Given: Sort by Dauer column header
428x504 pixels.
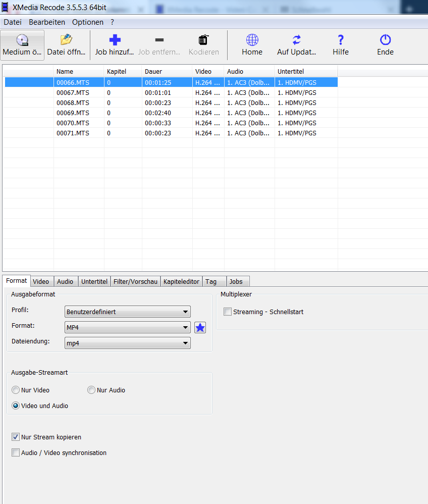Looking at the screenshot, I should [x=167, y=71].
